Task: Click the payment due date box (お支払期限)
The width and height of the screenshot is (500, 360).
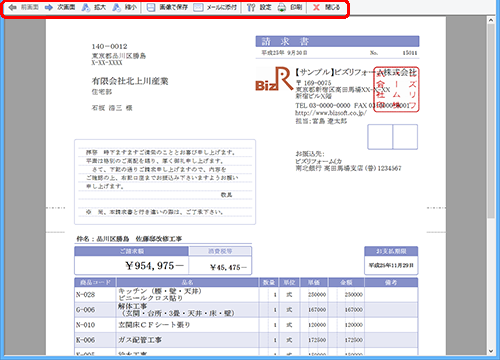Action: (391, 260)
